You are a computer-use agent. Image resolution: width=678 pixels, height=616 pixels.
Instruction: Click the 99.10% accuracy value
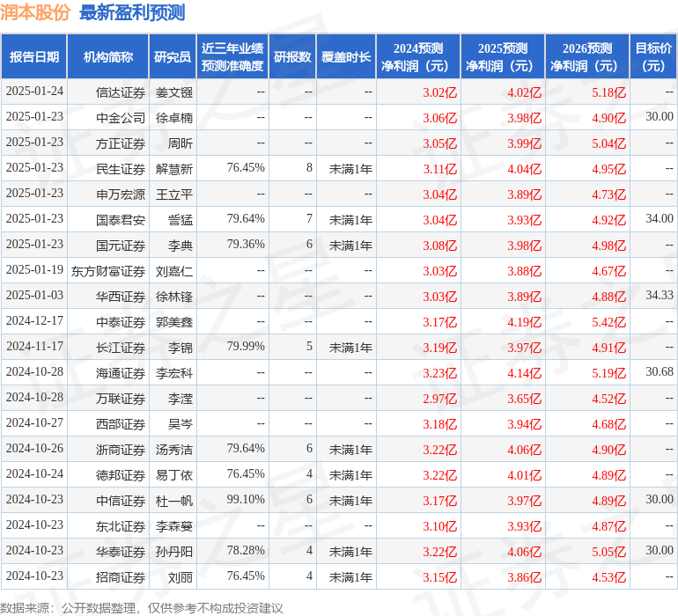pos(246,499)
